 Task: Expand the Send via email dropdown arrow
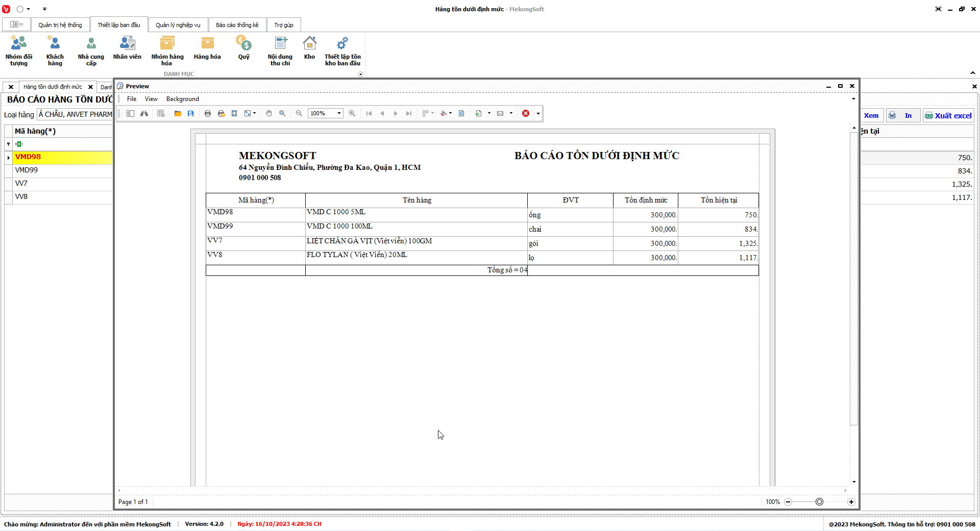511,113
